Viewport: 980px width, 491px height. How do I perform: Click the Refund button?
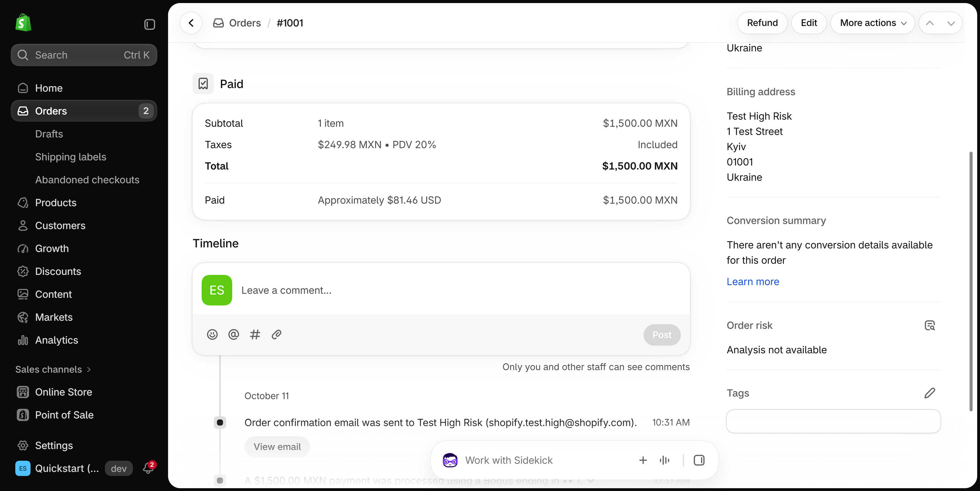[x=762, y=23]
